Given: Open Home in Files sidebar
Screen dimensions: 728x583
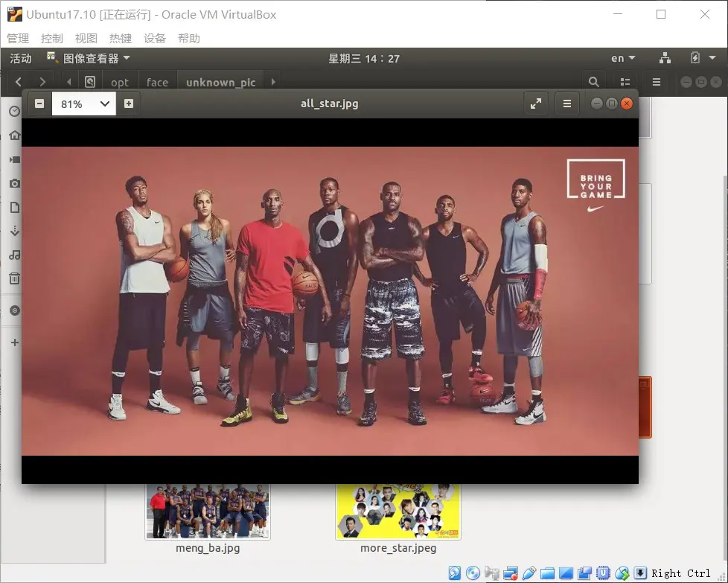Looking at the screenshot, I should (14, 136).
